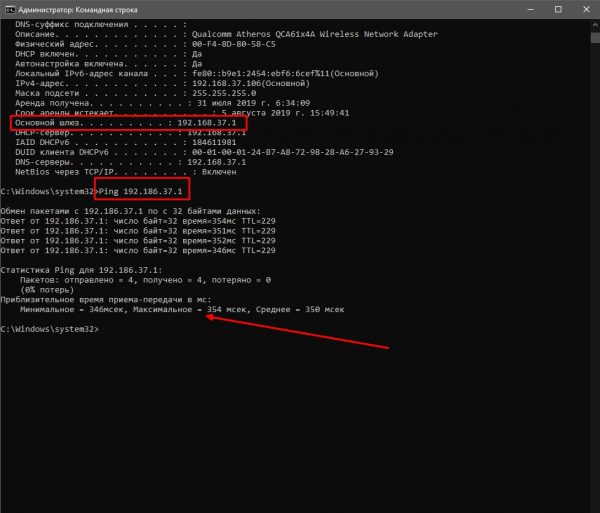Click the 'Срок аренды истекает' line
This screenshot has height=513, width=600.
(182, 113)
